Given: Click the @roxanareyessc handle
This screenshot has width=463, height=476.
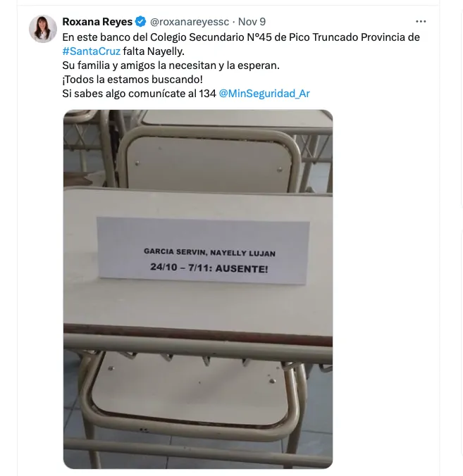Looking at the screenshot, I should click(190, 22).
